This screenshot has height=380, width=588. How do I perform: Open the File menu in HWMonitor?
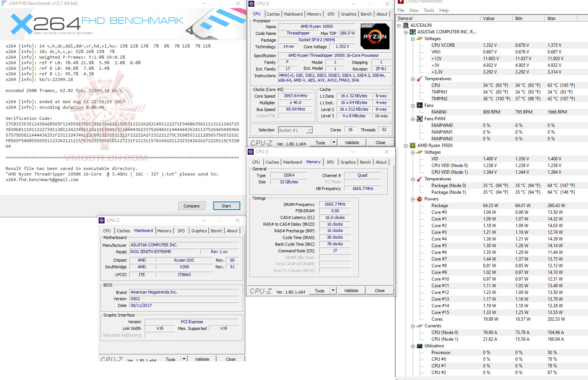coord(401,10)
